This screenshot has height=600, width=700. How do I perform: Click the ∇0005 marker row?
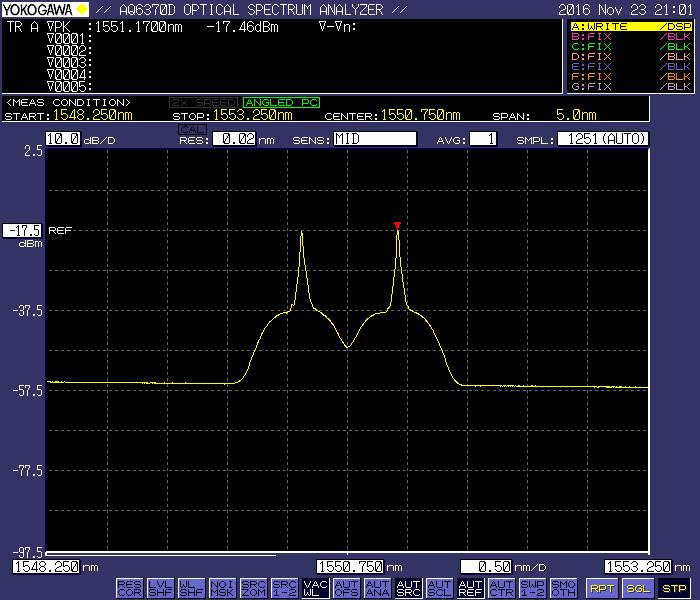tap(69, 86)
